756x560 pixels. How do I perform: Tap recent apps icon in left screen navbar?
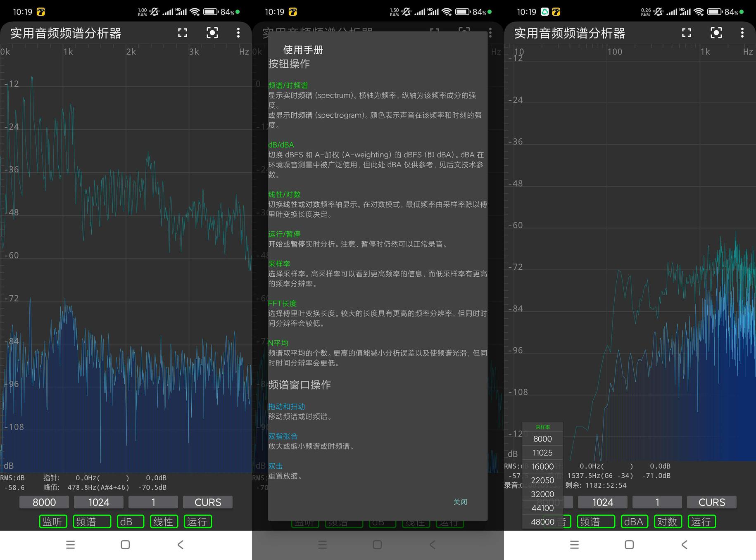pos(71,545)
